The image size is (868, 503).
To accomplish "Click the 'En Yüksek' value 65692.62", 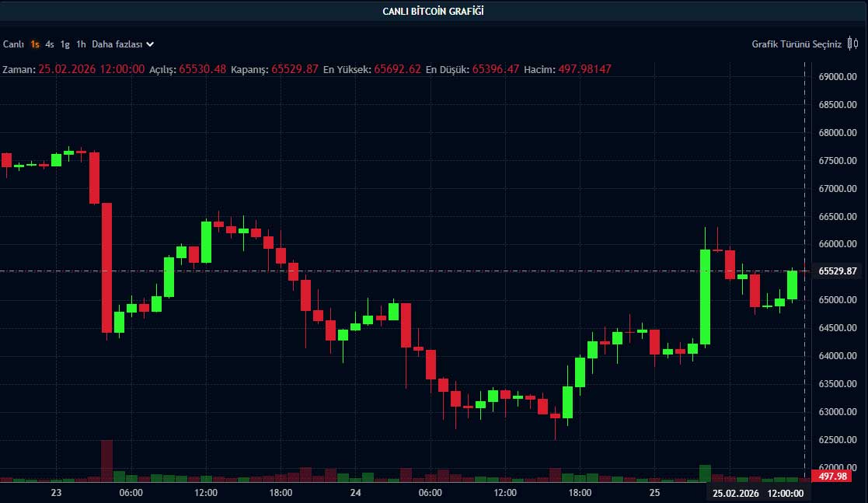I will pyautogui.click(x=397, y=69).
